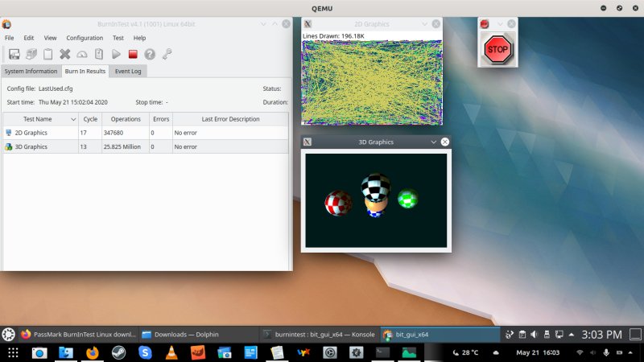Screen dimensions: 644x362
Task: Open the host apps grid launcher
Action: pos(13,352)
